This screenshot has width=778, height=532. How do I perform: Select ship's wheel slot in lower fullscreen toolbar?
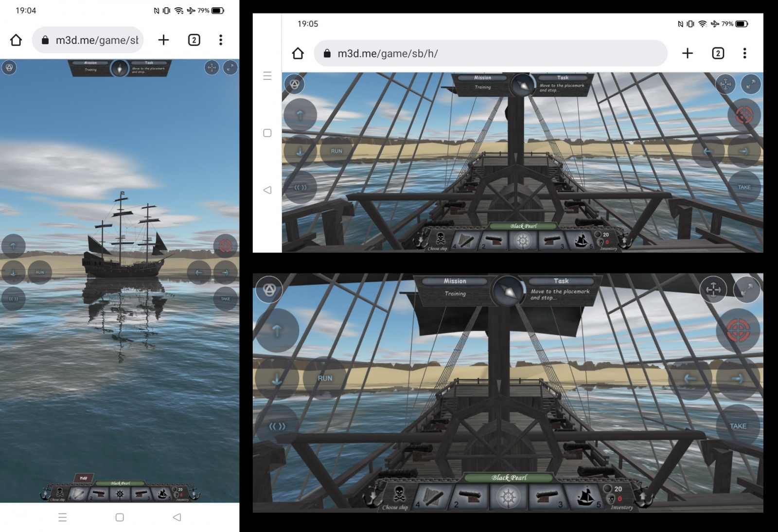508,497
